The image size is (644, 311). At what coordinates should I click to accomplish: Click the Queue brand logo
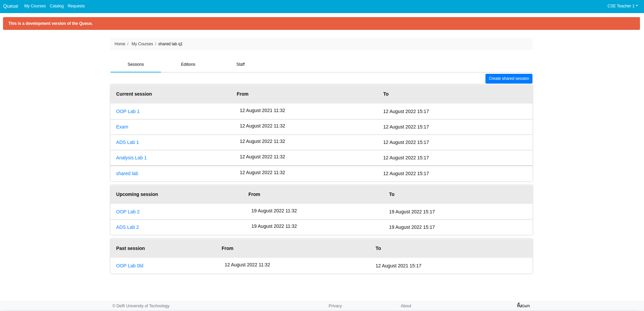(11, 6)
